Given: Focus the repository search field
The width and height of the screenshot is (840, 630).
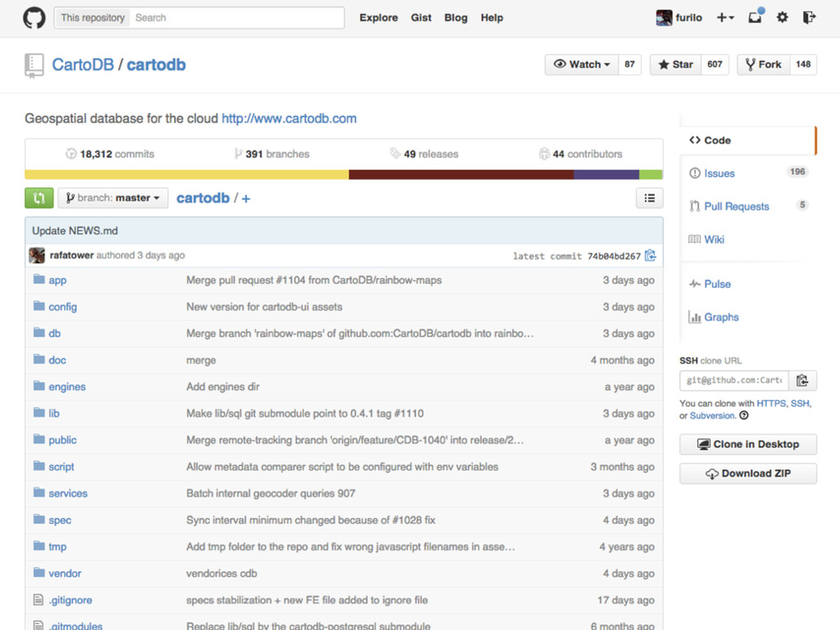Looking at the screenshot, I should click(237, 18).
